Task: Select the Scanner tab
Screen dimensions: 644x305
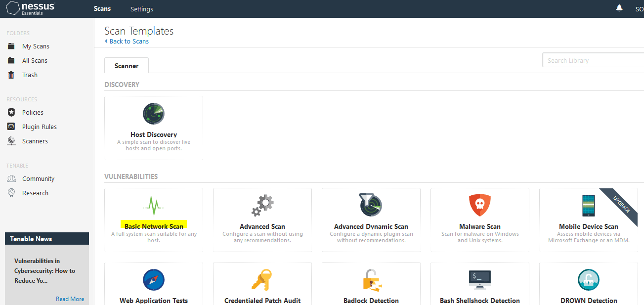Action: (x=127, y=66)
